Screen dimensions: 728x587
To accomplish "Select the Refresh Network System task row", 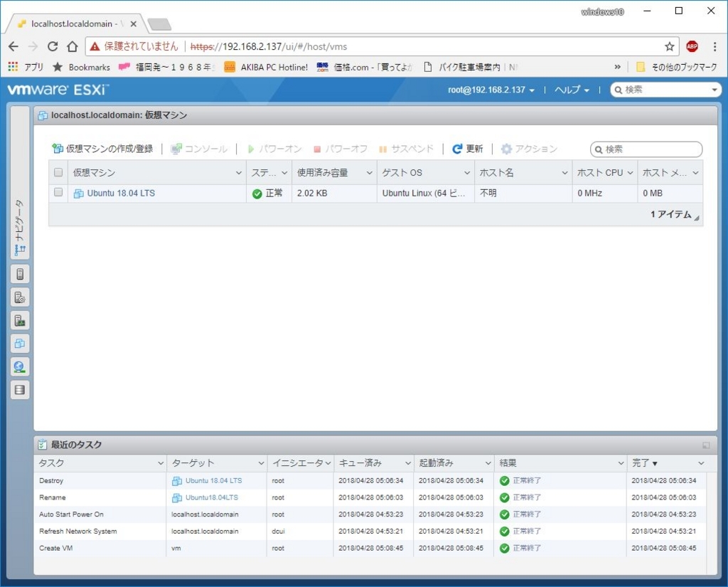I will point(370,532).
